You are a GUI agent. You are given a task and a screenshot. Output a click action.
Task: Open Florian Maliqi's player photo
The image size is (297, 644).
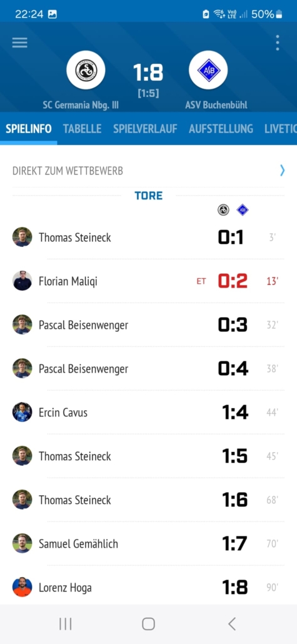(x=22, y=281)
